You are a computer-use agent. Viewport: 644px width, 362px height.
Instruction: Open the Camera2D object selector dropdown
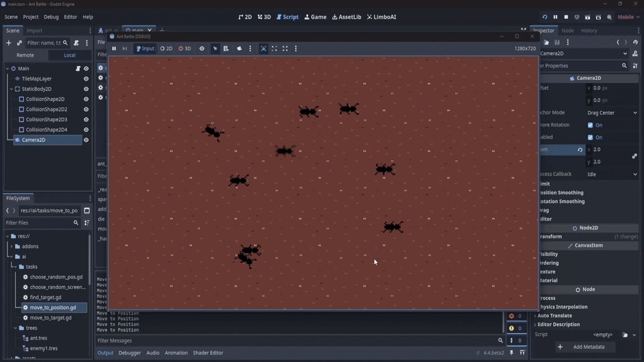(x=583, y=53)
